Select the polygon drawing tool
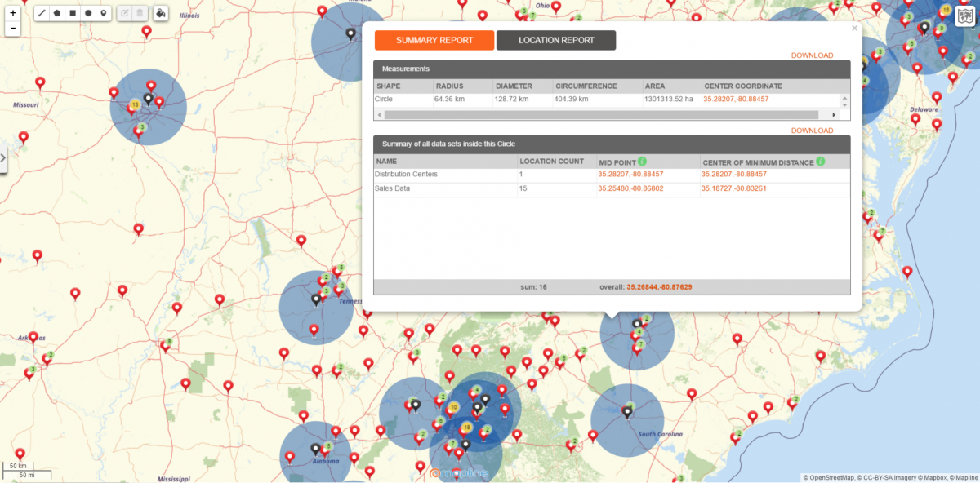 click(56, 12)
